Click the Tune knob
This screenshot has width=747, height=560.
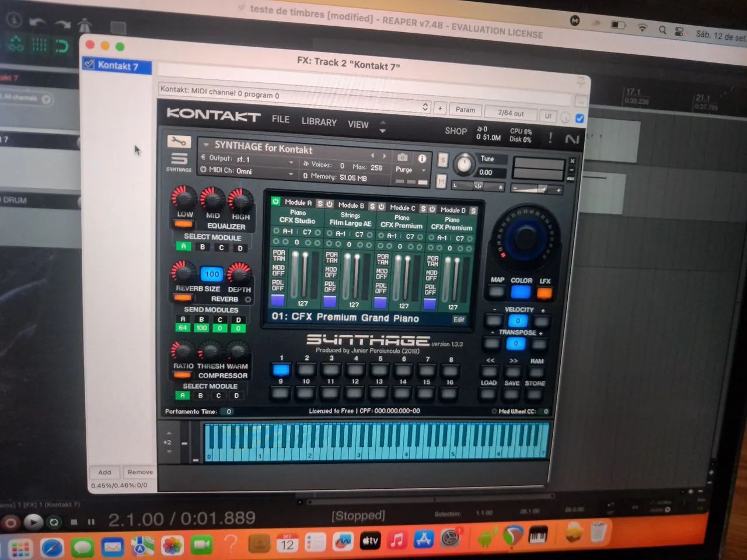464,164
